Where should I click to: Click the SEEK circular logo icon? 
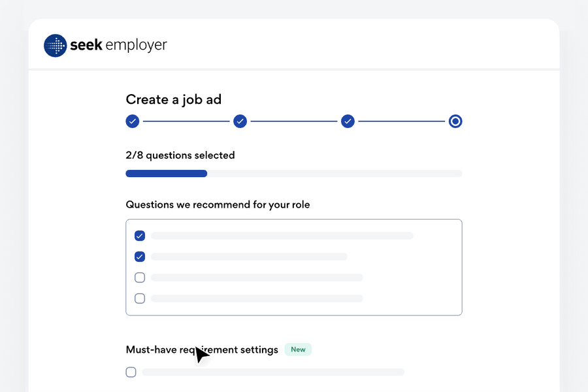[56, 46]
